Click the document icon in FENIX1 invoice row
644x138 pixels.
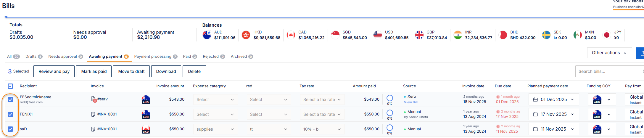(93, 114)
